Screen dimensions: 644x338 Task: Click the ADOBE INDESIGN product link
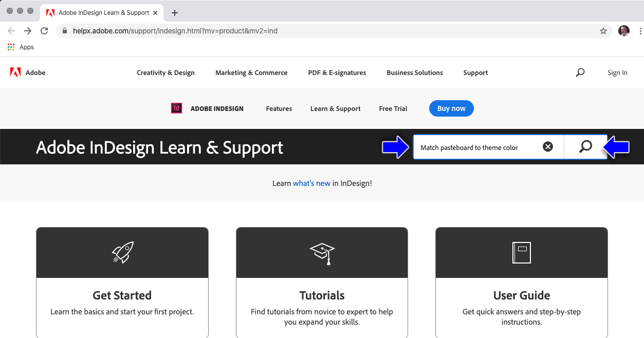tap(217, 108)
